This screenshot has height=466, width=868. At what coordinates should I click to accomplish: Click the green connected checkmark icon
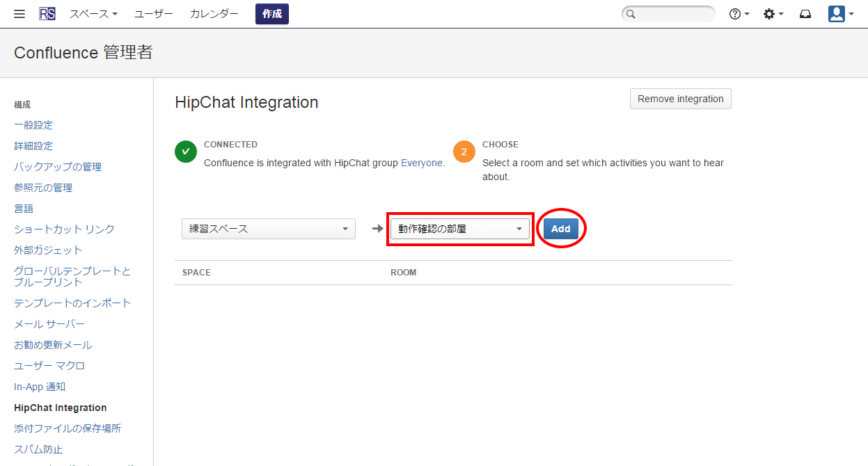click(x=186, y=151)
